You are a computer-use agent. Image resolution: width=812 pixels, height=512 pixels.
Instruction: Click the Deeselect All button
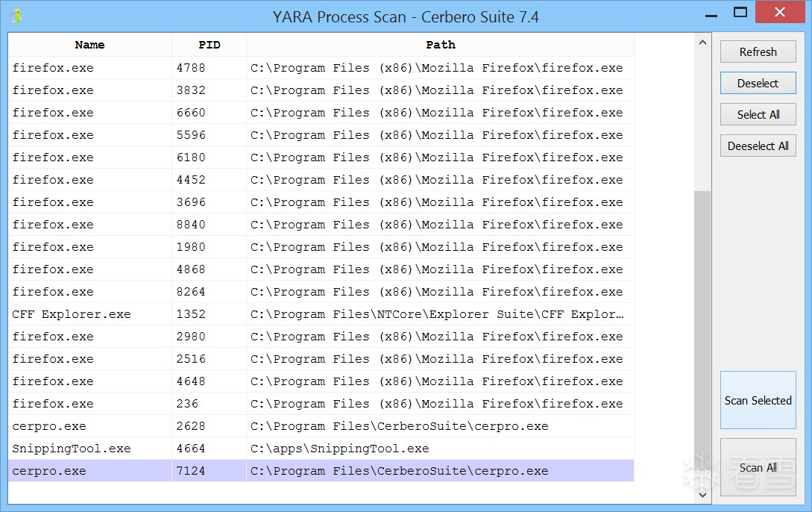click(758, 146)
